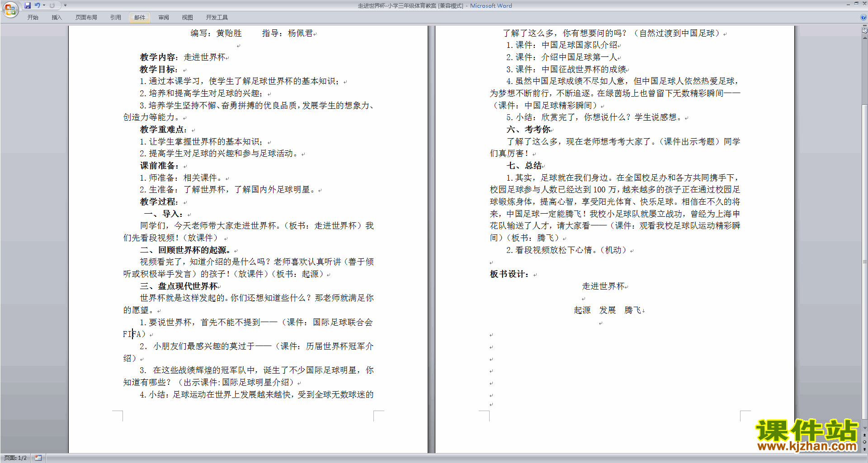Open the Select Browse Object button
The image size is (868, 463).
(x=865, y=442)
